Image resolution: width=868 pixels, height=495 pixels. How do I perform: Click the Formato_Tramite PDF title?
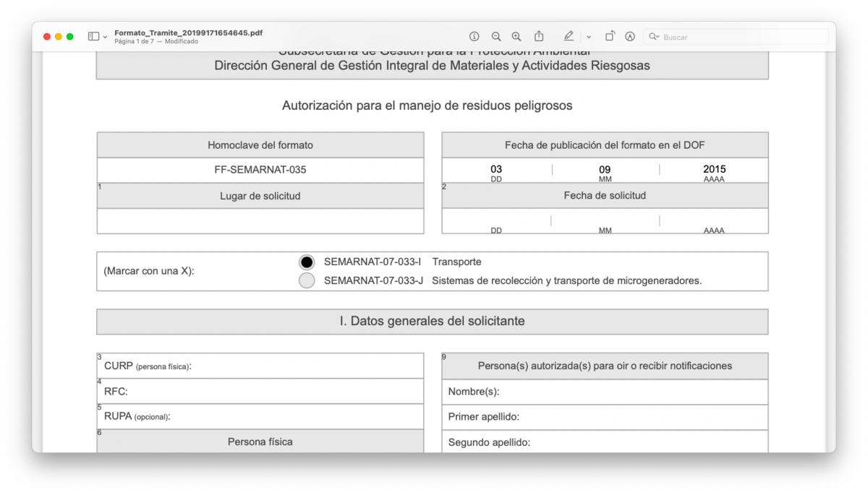point(188,33)
